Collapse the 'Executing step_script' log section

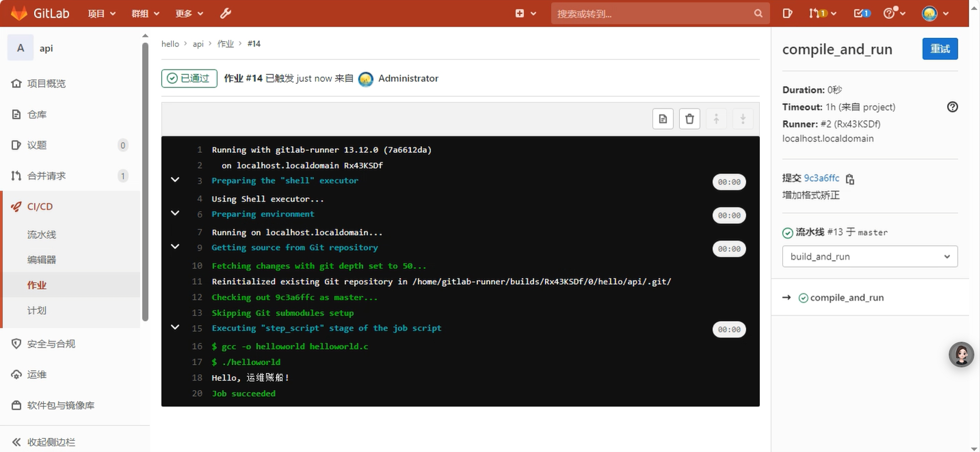pyautogui.click(x=175, y=327)
